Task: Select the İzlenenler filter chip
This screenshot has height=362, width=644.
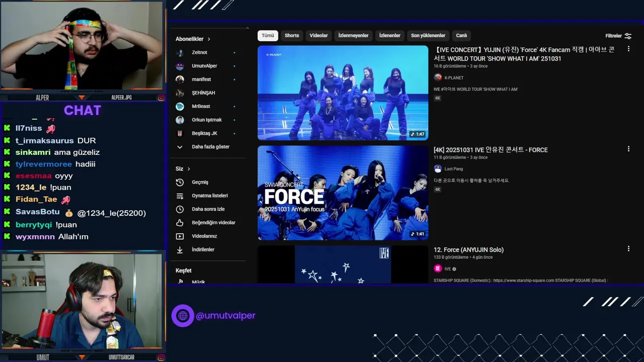Action: [389, 36]
